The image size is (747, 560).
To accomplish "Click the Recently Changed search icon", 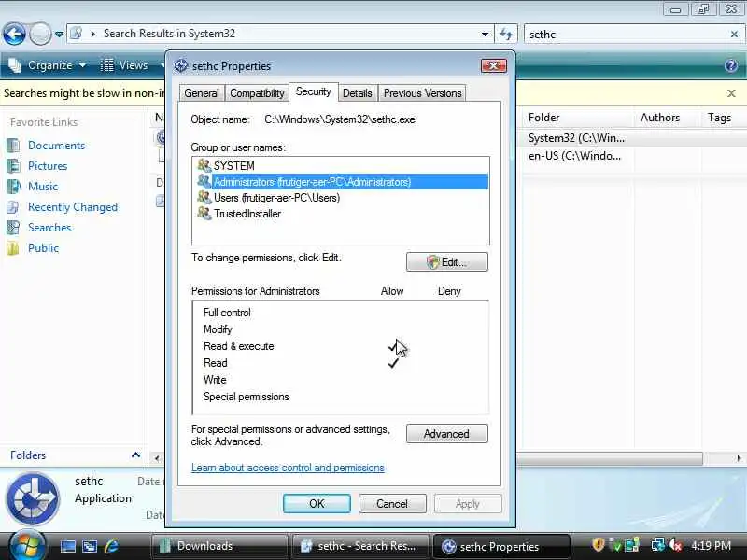I will coord(13,207).
